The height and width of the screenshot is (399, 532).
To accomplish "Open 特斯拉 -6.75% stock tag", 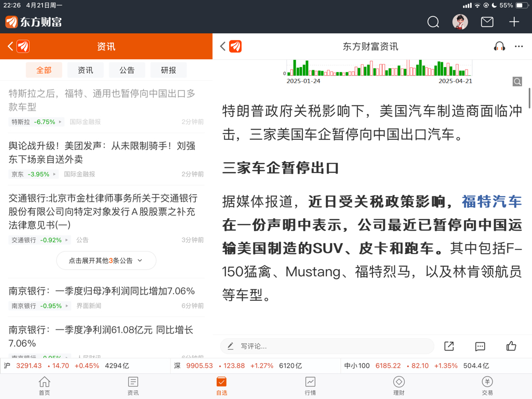I will (x=36, y=122).
